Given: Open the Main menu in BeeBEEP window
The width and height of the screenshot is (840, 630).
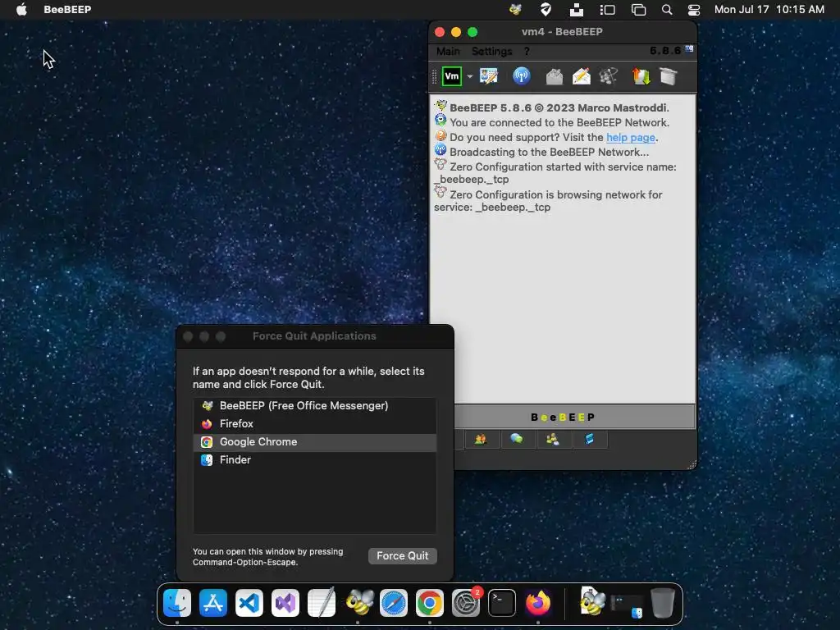Looking at the screenshot, I should [x=448, y=51].
